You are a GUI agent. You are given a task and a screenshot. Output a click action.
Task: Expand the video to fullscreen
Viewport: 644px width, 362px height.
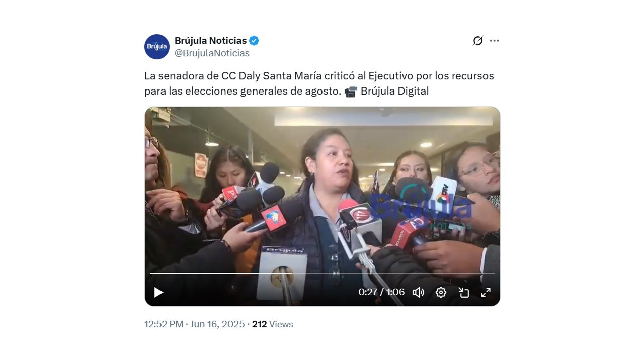[486, 292]
